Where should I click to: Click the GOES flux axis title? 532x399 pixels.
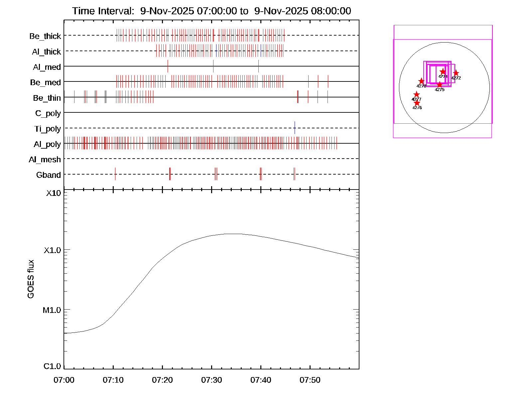point(31,279)
